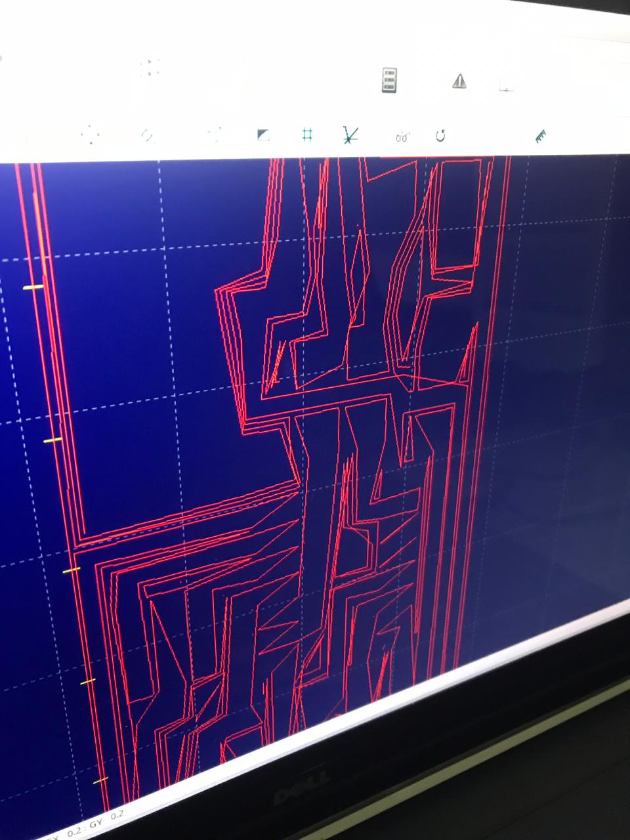
Task: Click the topmost yellow tick marker on left ruler
Action: pyautogui.click(x=33, y=287)
